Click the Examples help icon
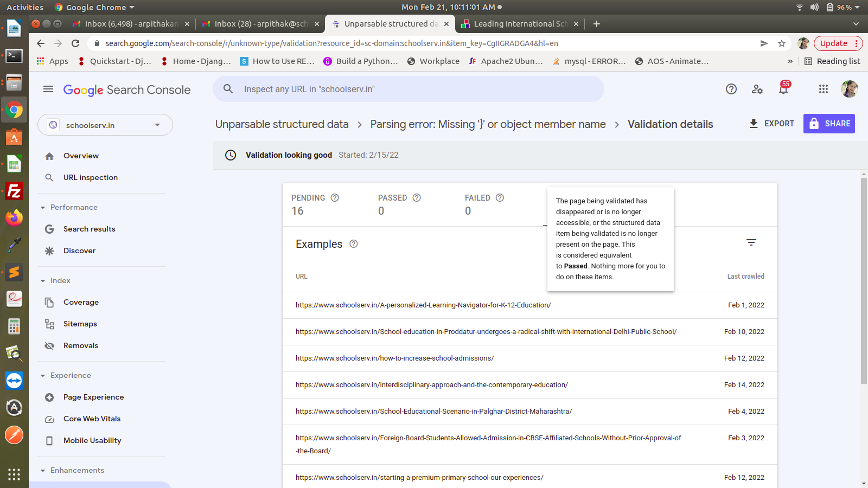This screenshot has height=488, width=868. click(x=354, y=244)
